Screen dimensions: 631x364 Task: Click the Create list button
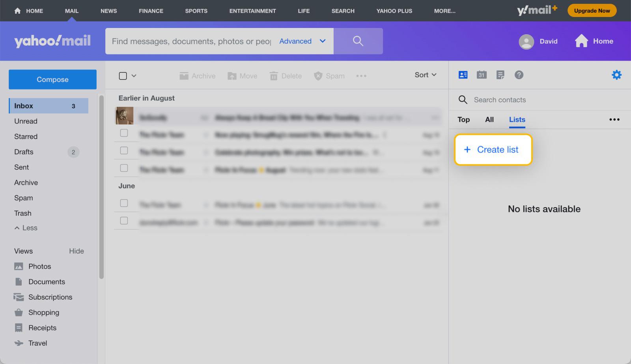point(493,150)
